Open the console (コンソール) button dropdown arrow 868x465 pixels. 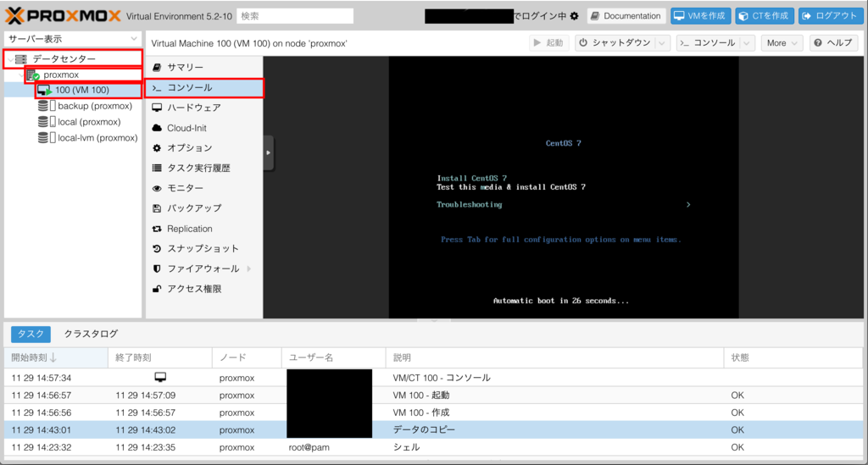pyautogui.click(x=747, y=43)
